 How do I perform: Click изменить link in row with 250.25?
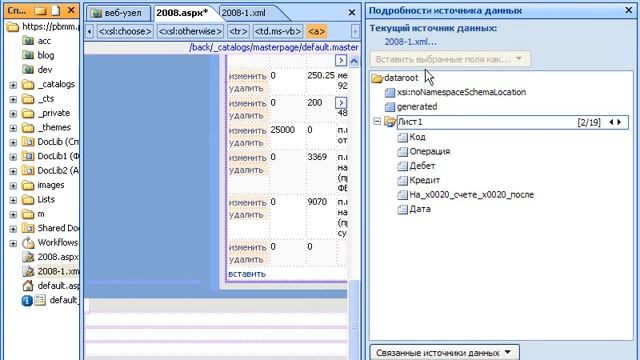[247, 76]
